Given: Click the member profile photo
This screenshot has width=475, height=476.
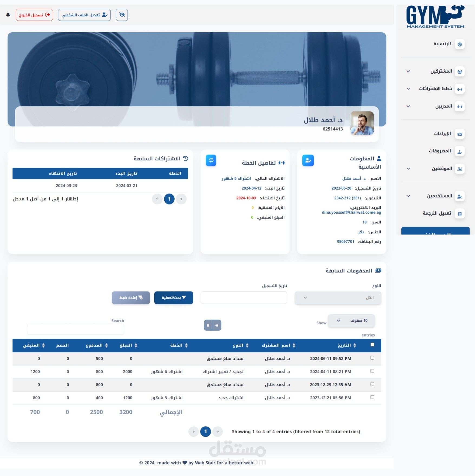Looking at the screenshot, I should pos(362,123).
